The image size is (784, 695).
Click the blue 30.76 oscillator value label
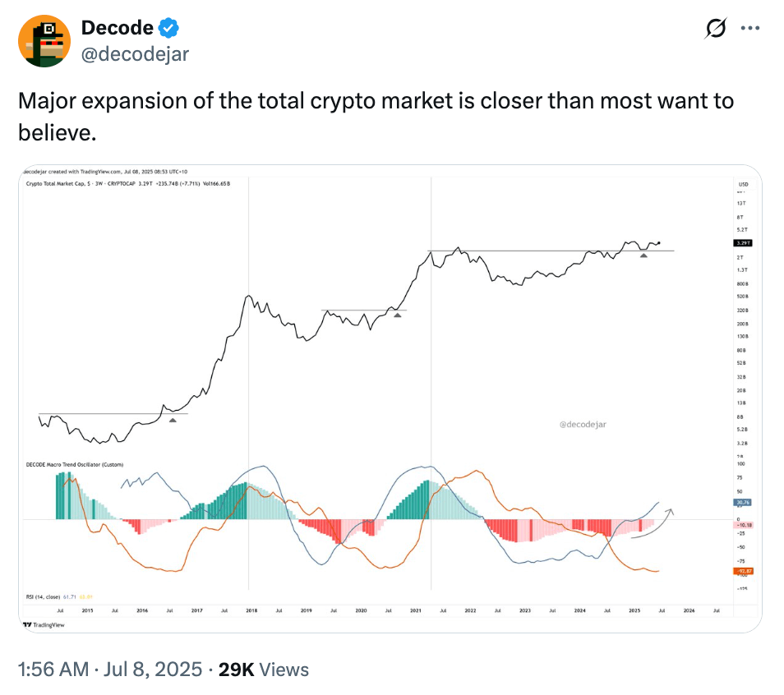(x=743, y=502)
